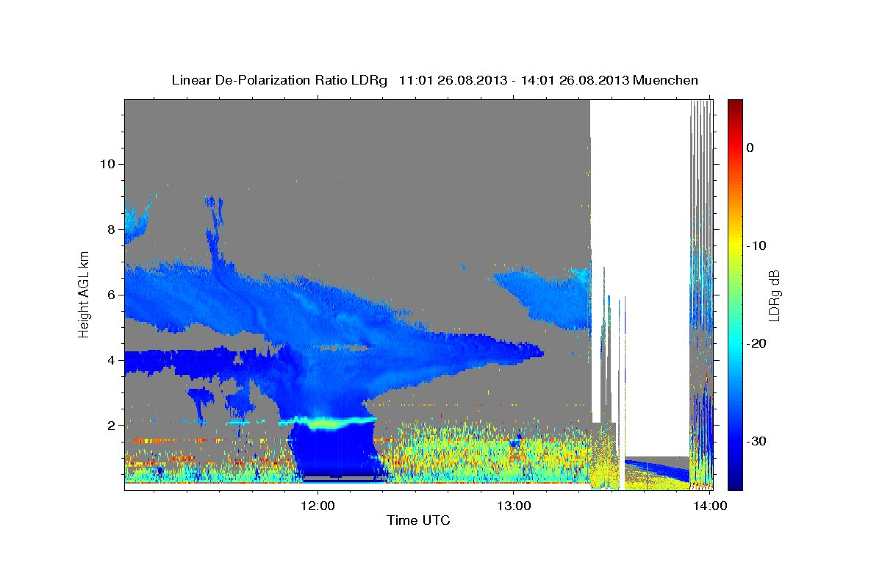Click the colorbar value '-30'
882x588 pixels.
click(757, 441)
